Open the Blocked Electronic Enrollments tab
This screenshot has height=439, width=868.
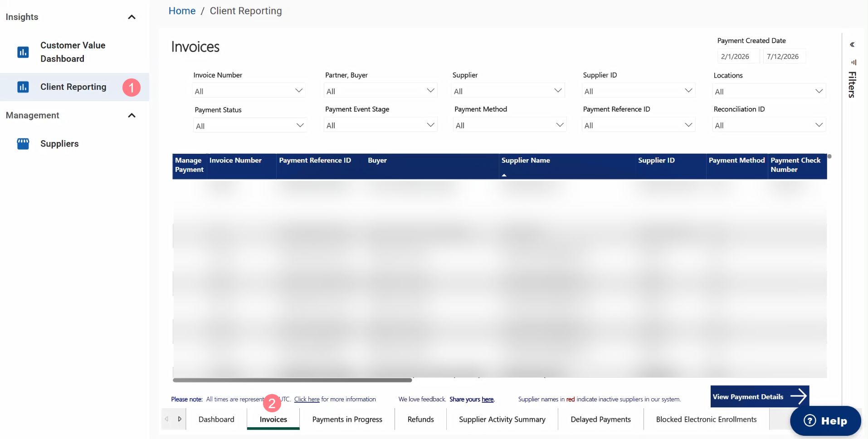(707, 419)
